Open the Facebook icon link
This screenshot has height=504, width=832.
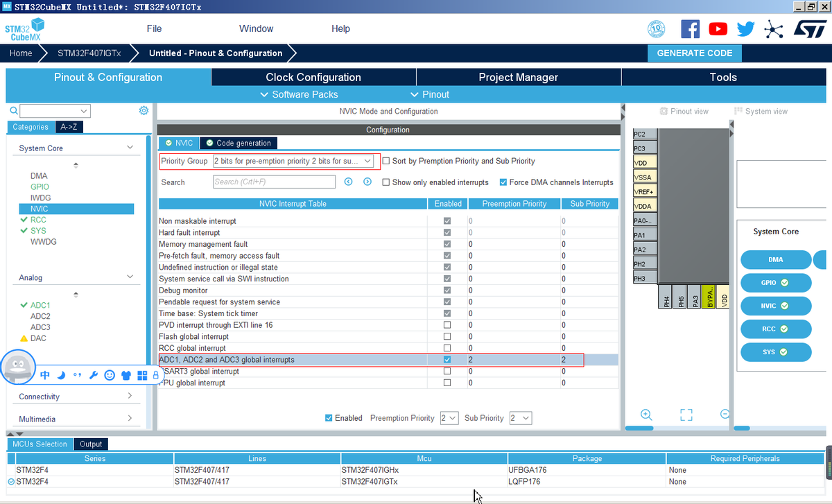pos(690,28)
